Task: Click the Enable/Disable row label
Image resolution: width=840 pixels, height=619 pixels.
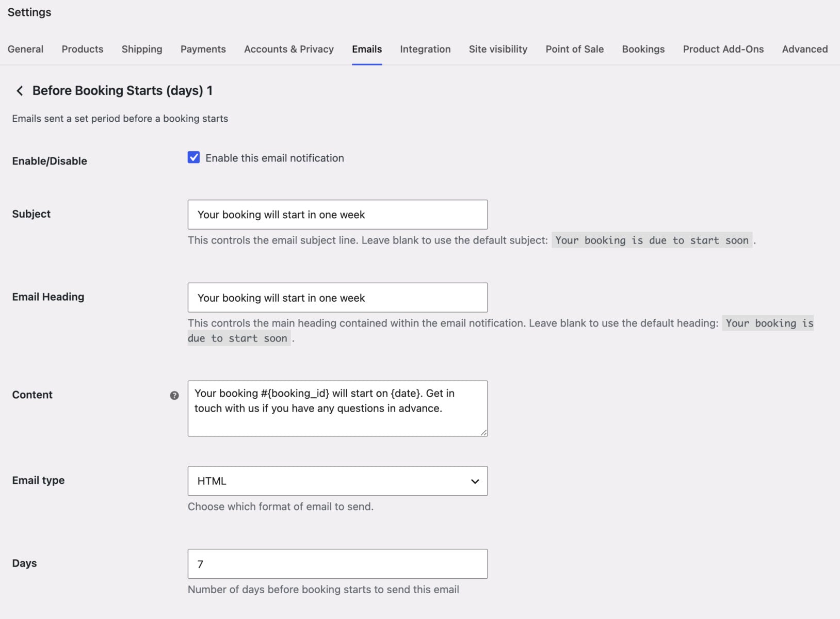Action: [x=50, y=161]
